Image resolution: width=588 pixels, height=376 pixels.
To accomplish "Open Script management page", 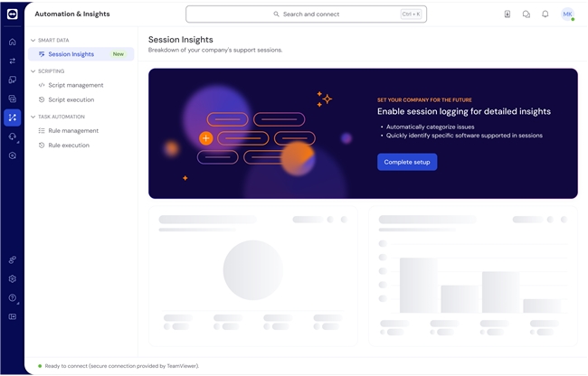I will click(x=75, y=85).
